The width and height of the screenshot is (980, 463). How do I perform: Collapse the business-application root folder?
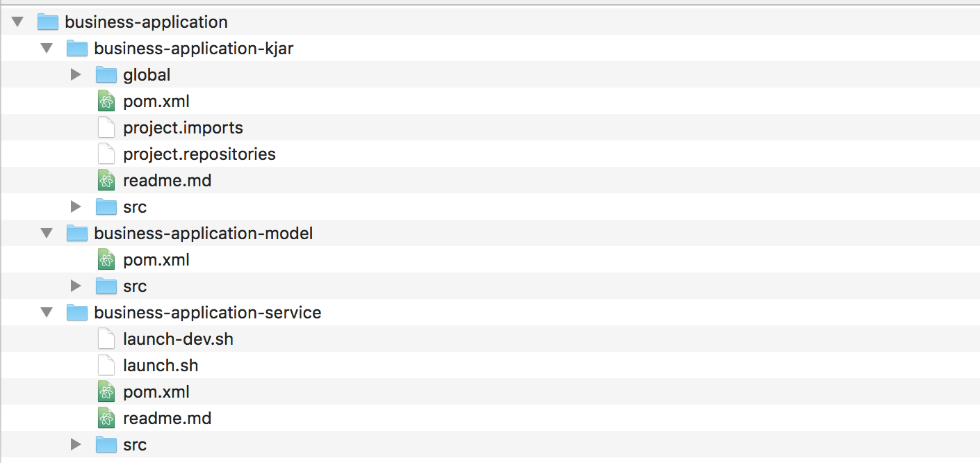click(x=18, y=22)
